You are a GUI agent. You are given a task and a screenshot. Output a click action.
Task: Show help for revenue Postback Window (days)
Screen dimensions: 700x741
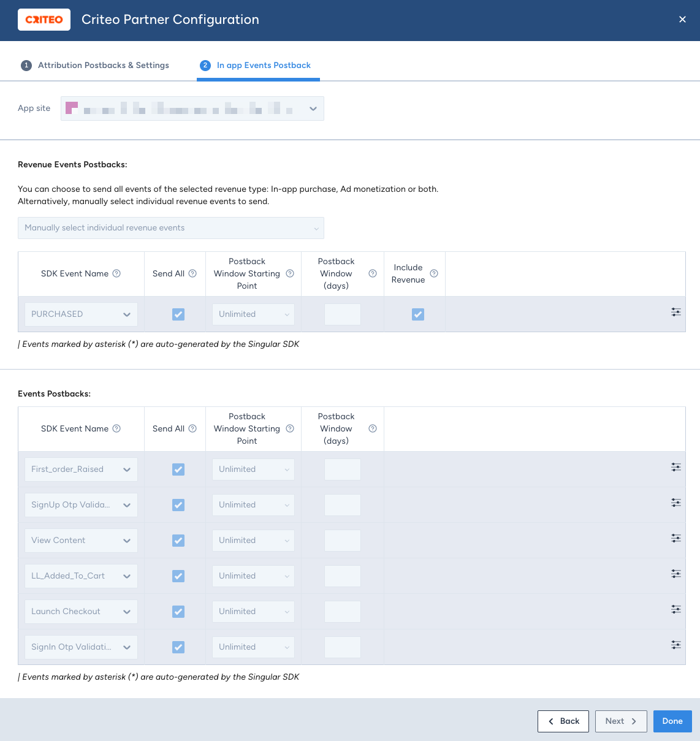372,273
